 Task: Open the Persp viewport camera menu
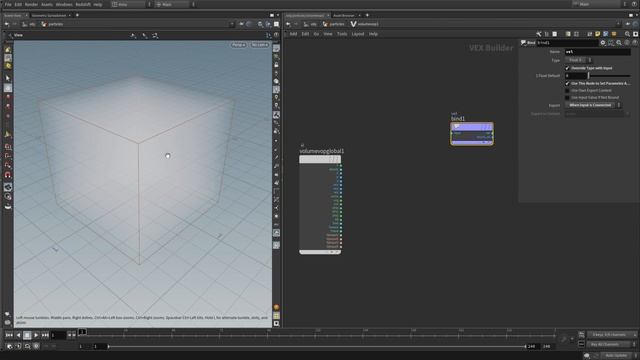239,45
